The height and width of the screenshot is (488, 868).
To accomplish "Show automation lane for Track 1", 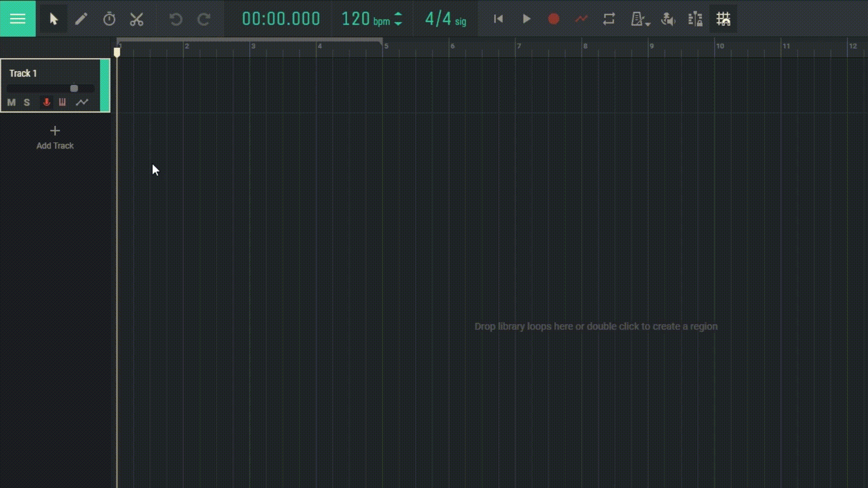I will [82, 103].
